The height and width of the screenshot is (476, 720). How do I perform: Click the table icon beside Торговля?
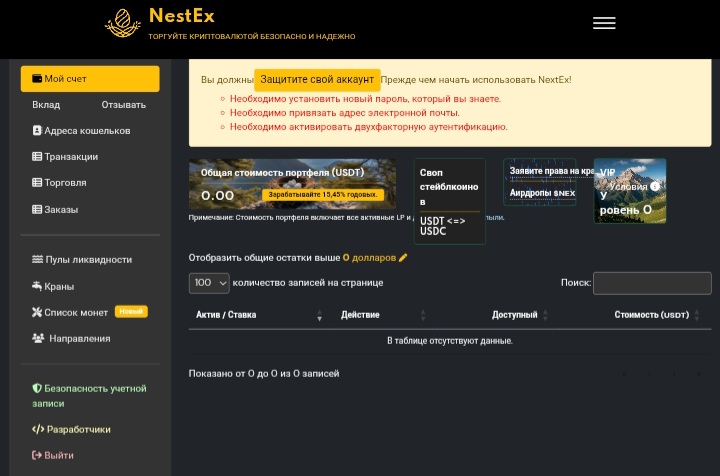(37, 182)
